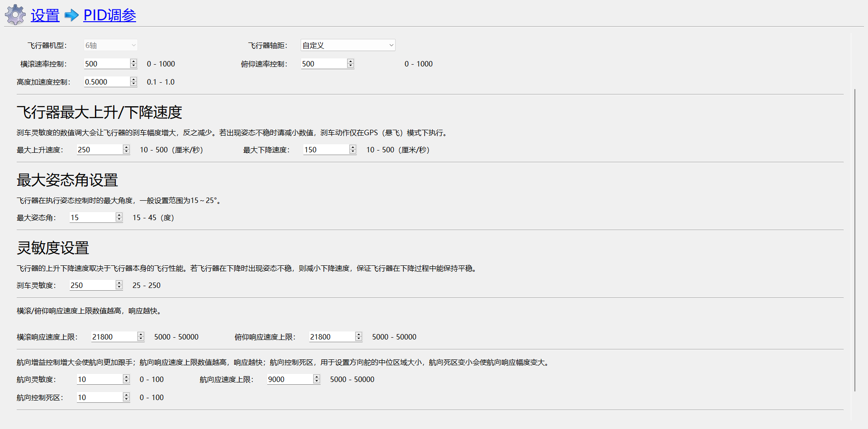
Task: Lower 最大上升速度 using its down arrow
Action: click(126, 152)
